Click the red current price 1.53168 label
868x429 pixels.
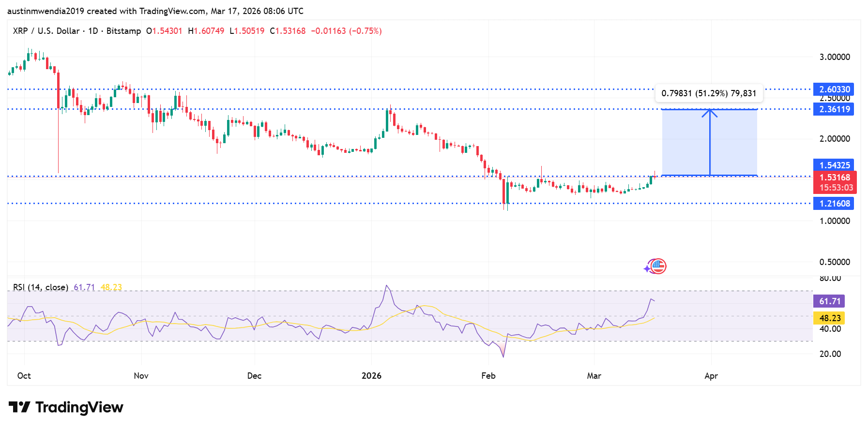pos(835,178)
